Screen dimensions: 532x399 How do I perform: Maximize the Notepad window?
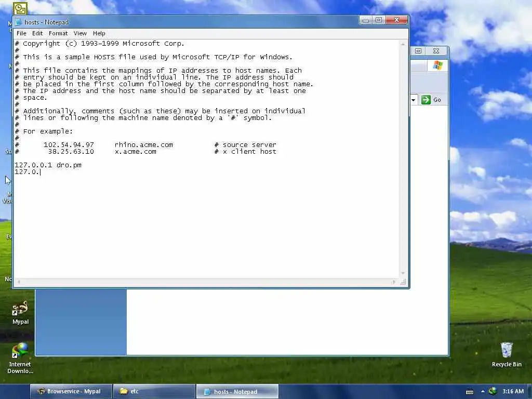[x=379, y=20]
